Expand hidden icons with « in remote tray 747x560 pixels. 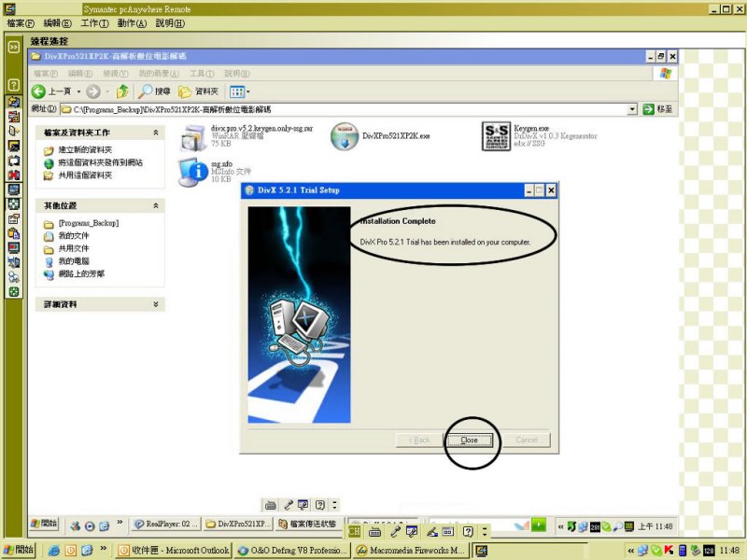[561, 526]
